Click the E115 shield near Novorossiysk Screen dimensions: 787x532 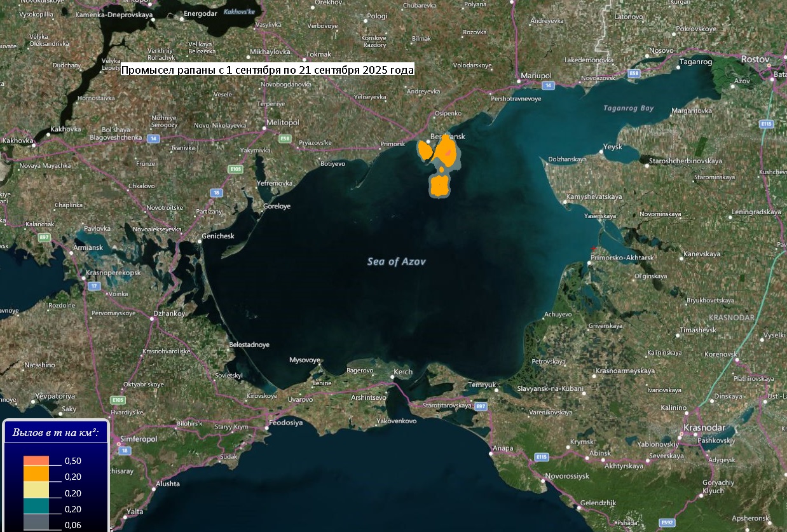(x=541, y=457)
